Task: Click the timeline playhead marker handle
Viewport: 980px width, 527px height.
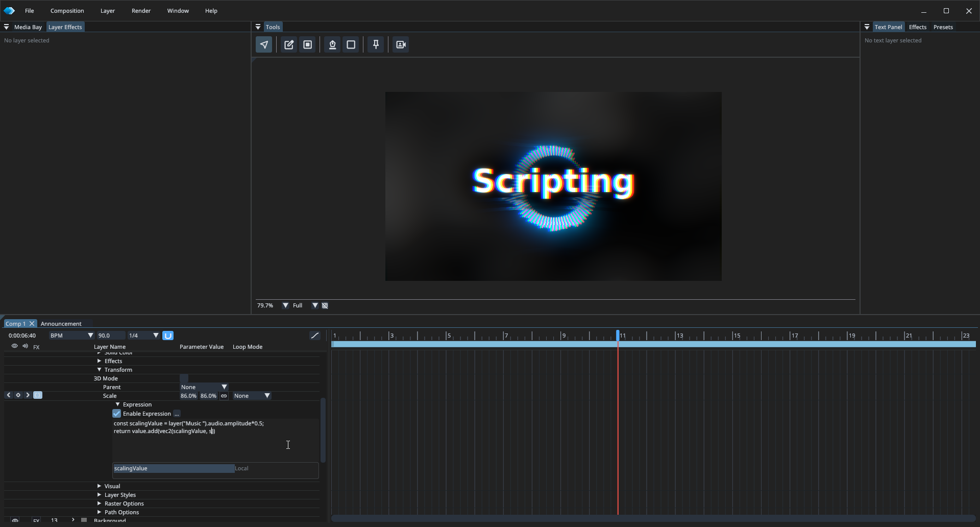Action: coord(618,335)
